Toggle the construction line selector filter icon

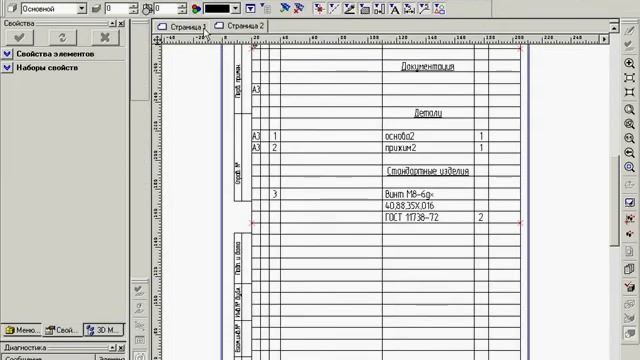coord(334,9)
